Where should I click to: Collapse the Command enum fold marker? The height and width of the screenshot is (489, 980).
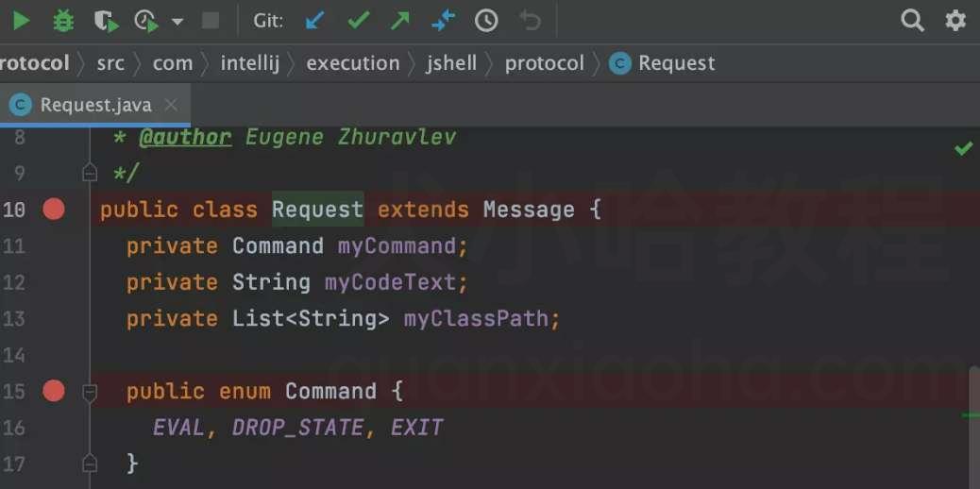click(x=90, y=392)
